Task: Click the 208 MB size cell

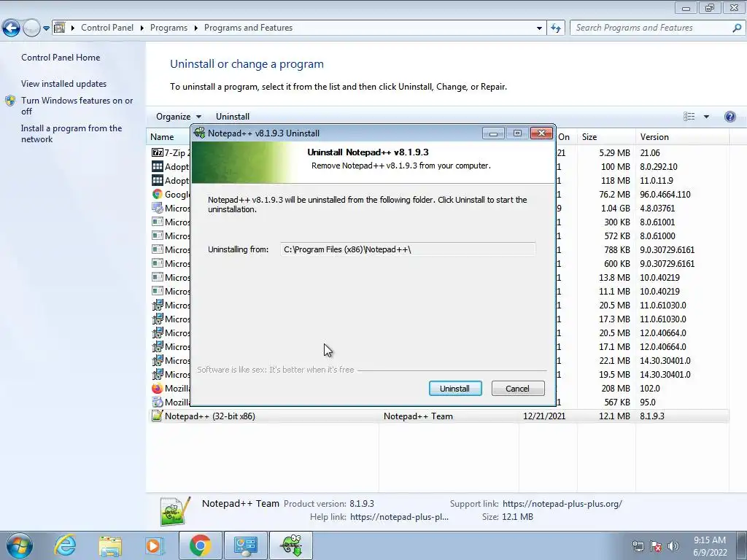Action: pos(616,388)
